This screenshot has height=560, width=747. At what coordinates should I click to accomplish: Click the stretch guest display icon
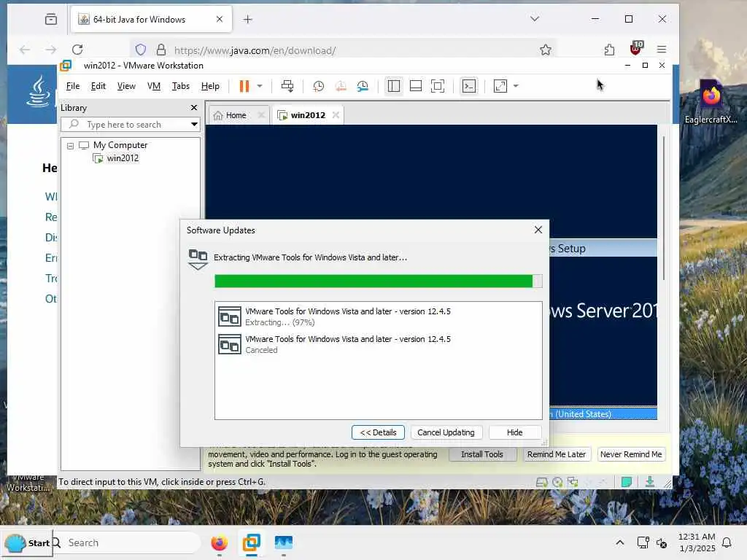click(500, 86)
